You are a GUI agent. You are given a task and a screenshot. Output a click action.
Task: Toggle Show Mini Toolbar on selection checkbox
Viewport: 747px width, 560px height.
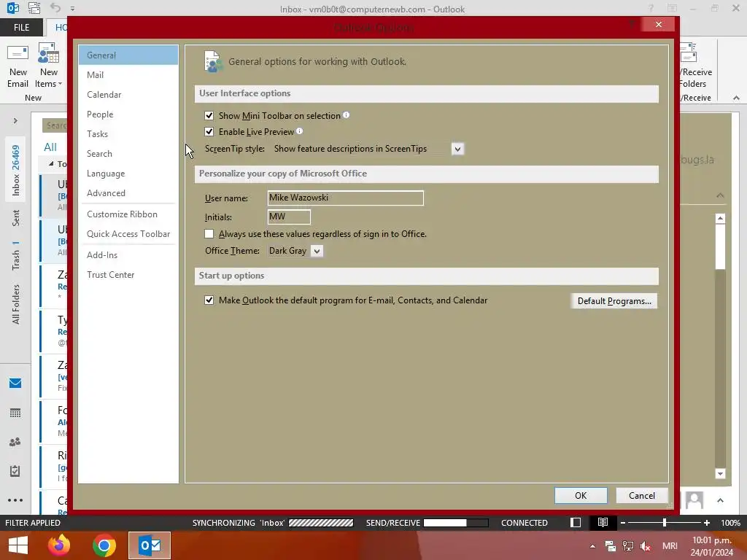(x=209, y=115)
